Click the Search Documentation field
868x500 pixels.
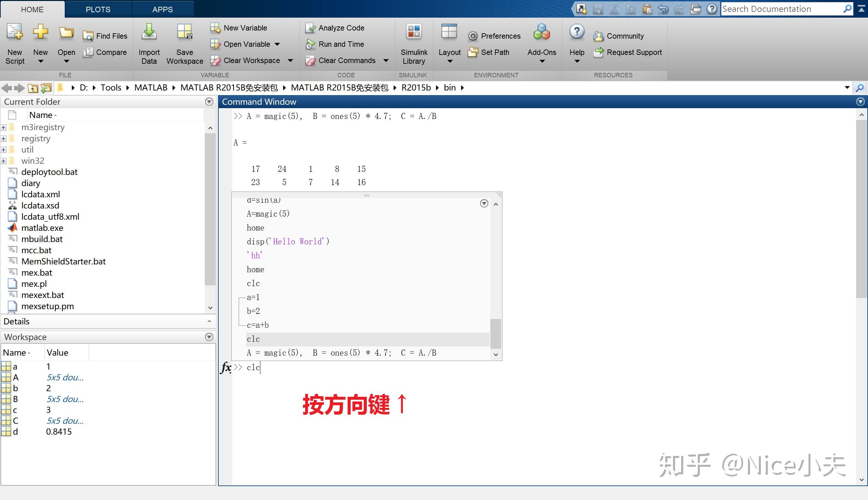783,8
